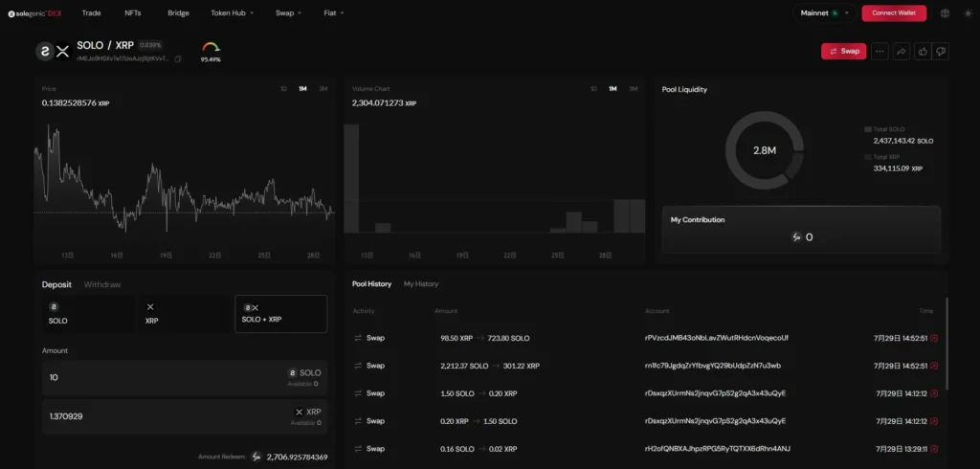Click the Pool History scrollbar
The width and height of the screenshot is (980, 469).
click(947, 344)
